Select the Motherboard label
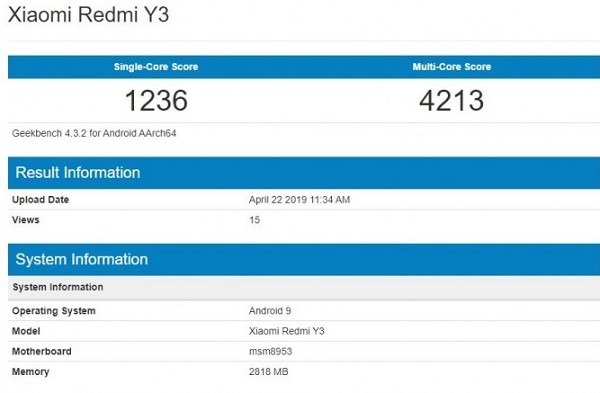 [42, 351]
